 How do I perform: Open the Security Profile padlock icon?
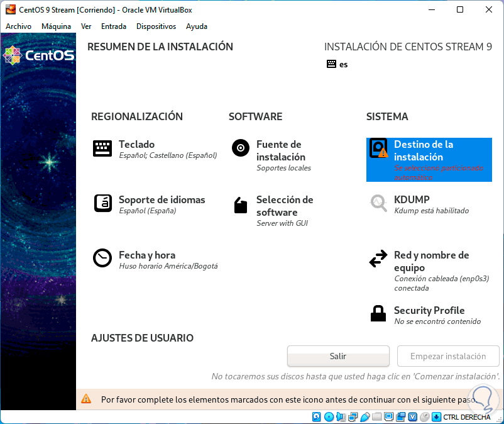(378, 313)
